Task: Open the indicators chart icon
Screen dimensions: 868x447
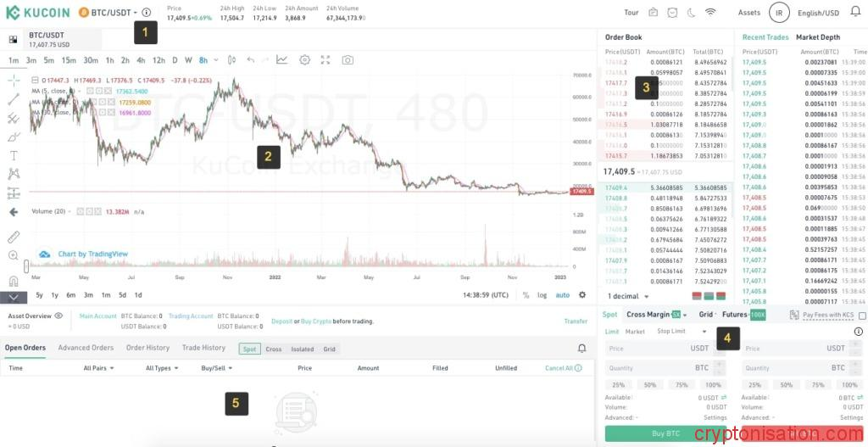Action: 281,60
